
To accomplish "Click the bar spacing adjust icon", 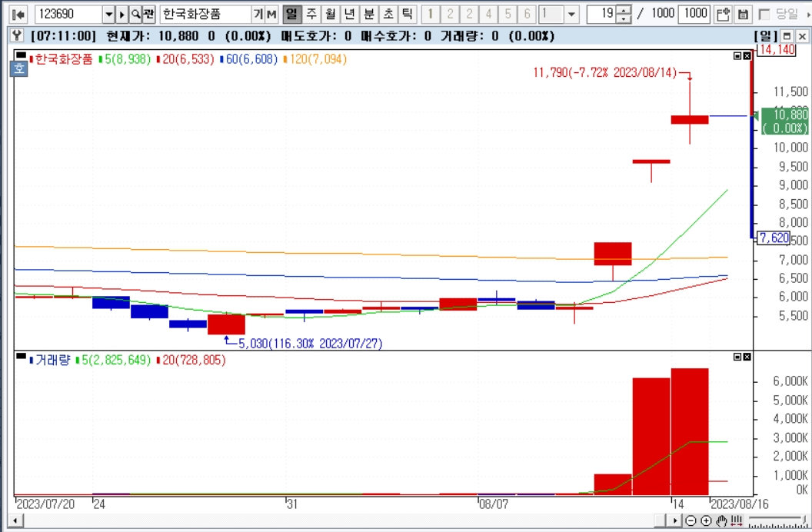I will click(x=737, y=520).
